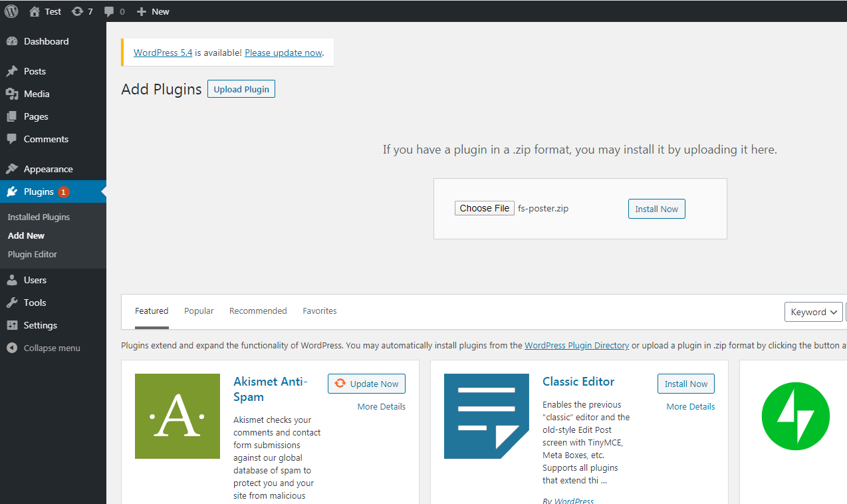The width and height of the screenshot is (847, 504).
Task: Open the WordPress logo menu
Action: click(11, 11)
